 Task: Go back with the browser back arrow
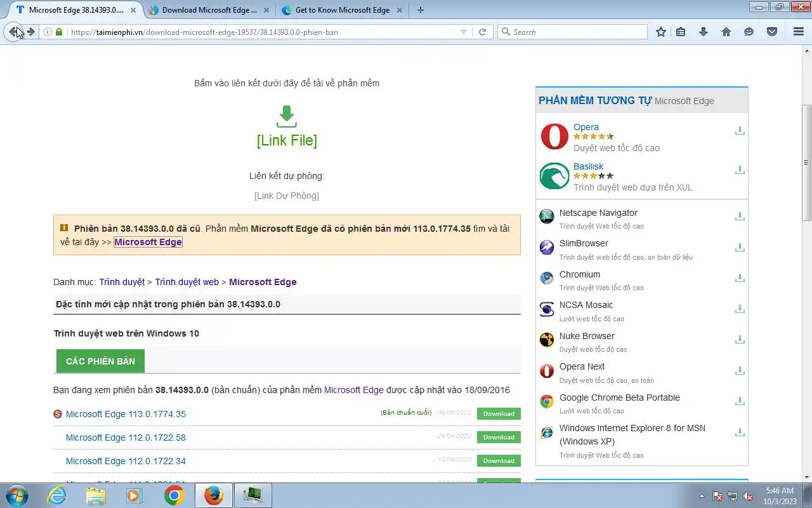(14, 32)
